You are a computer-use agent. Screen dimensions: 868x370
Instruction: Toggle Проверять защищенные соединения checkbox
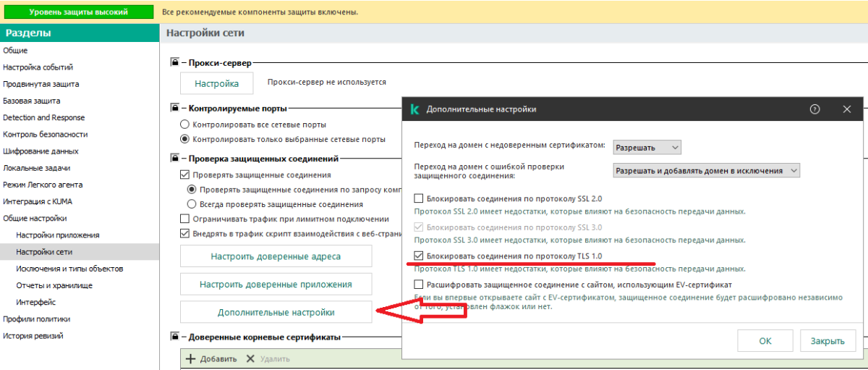tap(184, 175)
